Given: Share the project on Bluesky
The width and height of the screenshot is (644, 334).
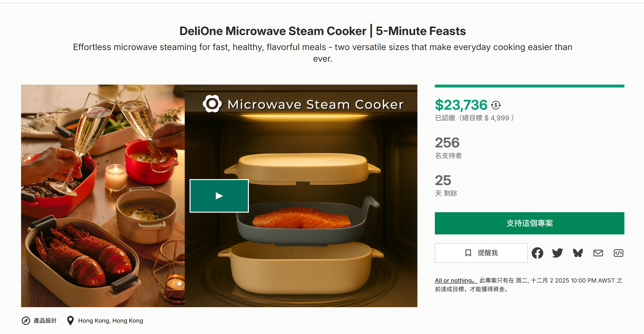Looking at the screenshot, I should click(578, 253).
